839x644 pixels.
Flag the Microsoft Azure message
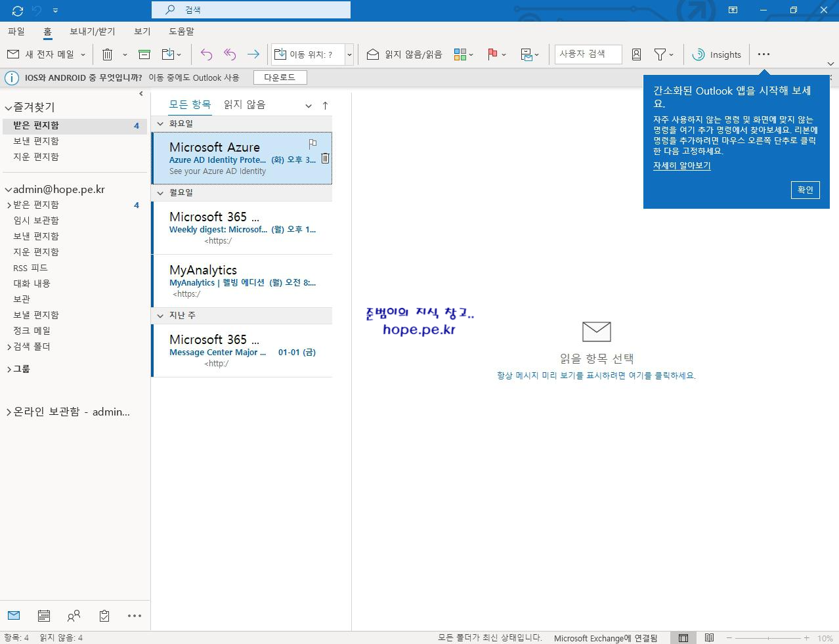pos(312,144)
